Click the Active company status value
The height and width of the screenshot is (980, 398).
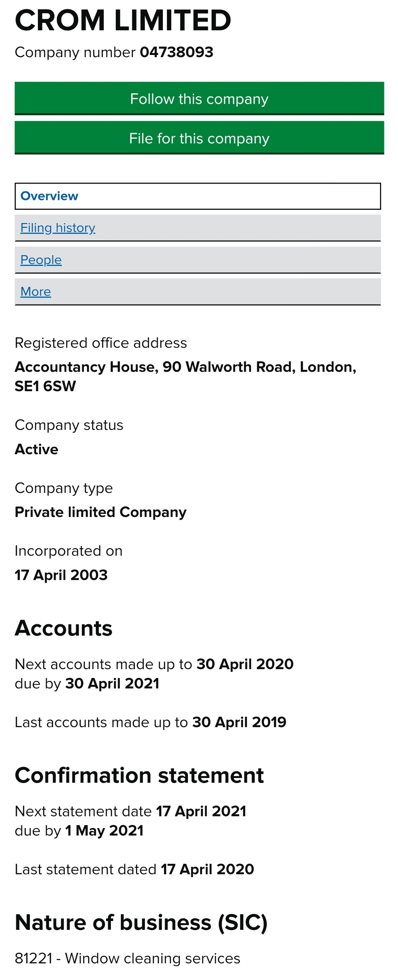pyautogui.click(x=36, y=449)
